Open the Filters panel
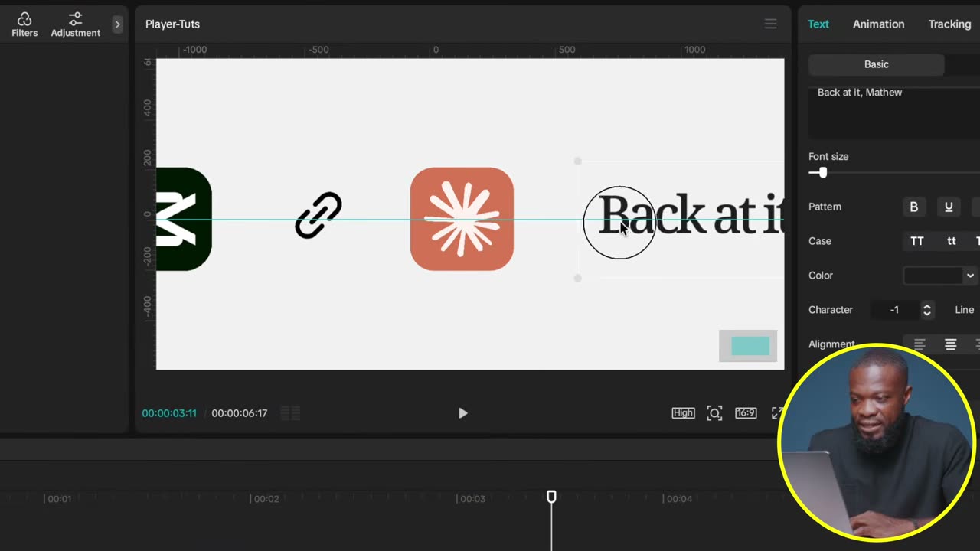Screen dimensions: 980x551 point(24,24)
